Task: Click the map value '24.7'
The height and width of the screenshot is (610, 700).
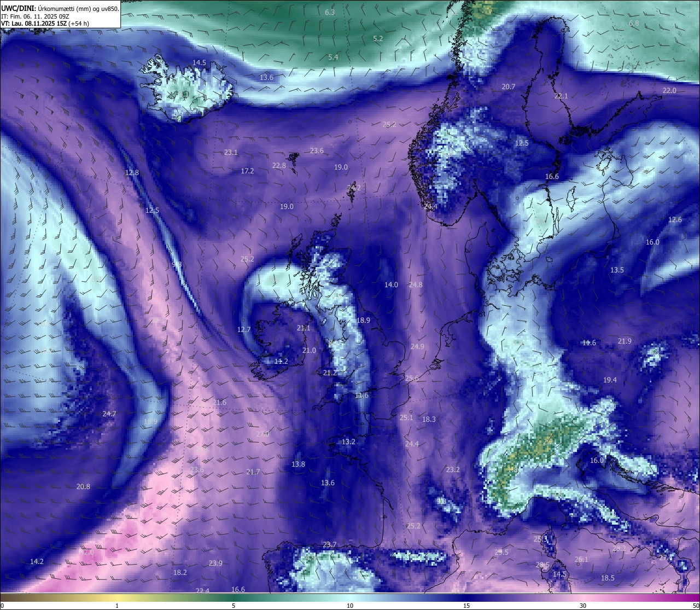Action: 109,414
